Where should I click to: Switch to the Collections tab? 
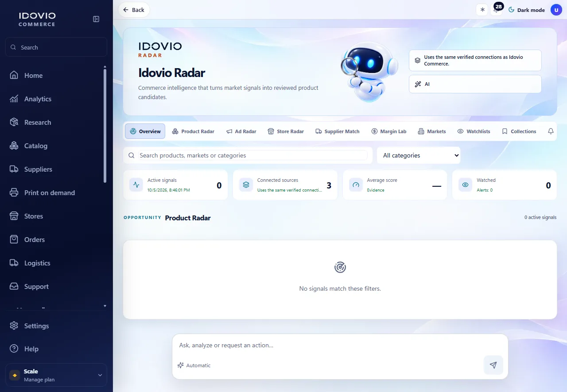click(519, 131)
